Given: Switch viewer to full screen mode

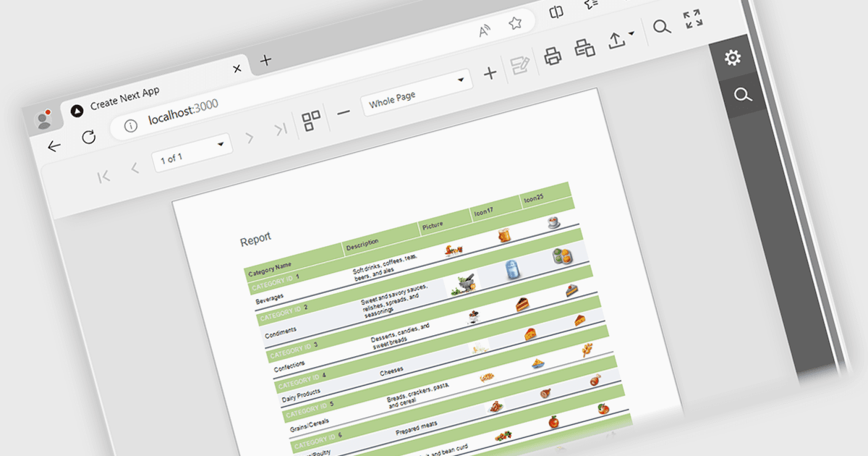Looking at the screenshot, I should pos(693,20).
